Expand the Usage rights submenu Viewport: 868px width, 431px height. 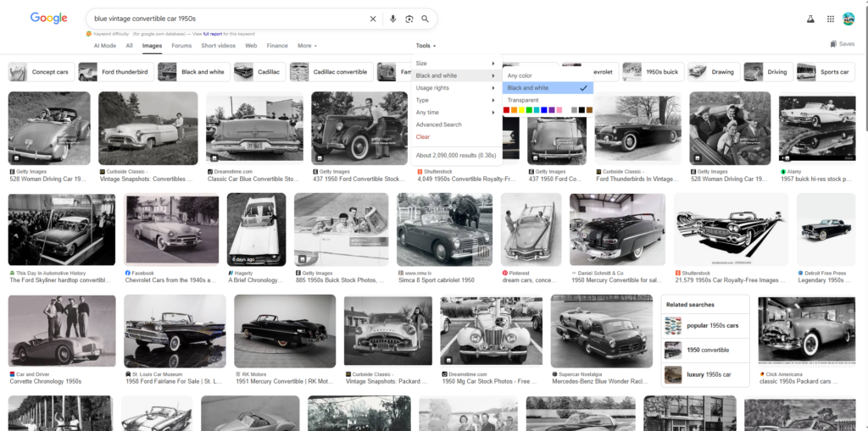click(456, 88)
